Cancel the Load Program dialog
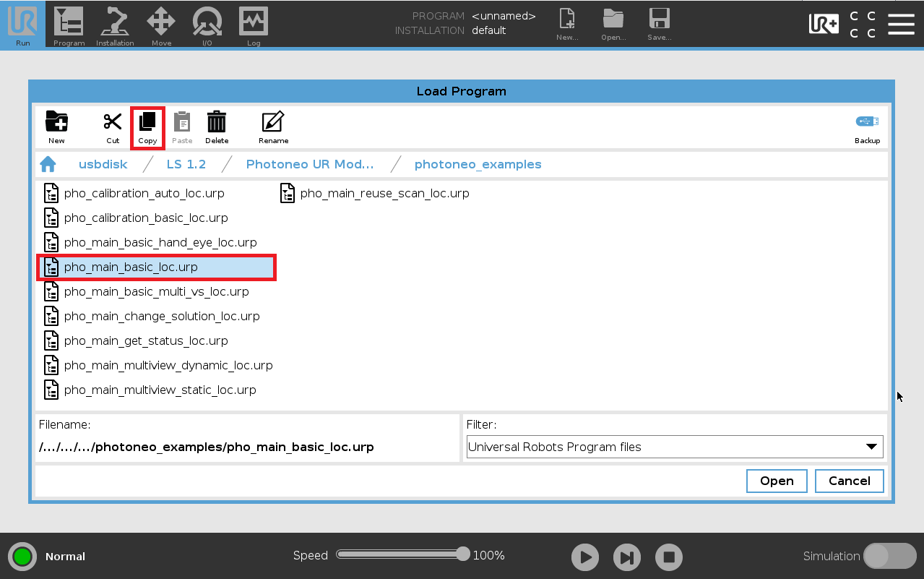The height and width of the screenshot is (579, 924). pos(849,481)
